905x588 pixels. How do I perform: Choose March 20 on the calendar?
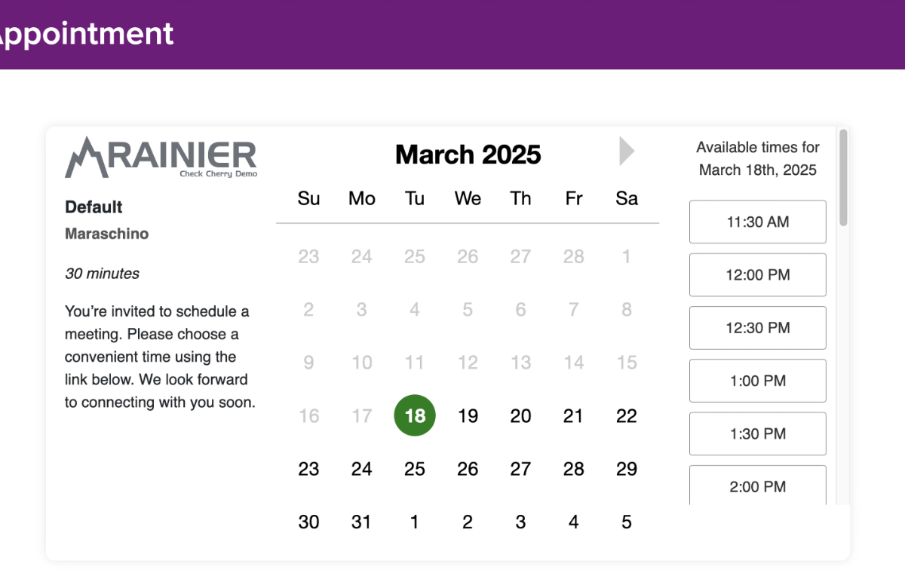pyautogui.click(x=520, y=416)
